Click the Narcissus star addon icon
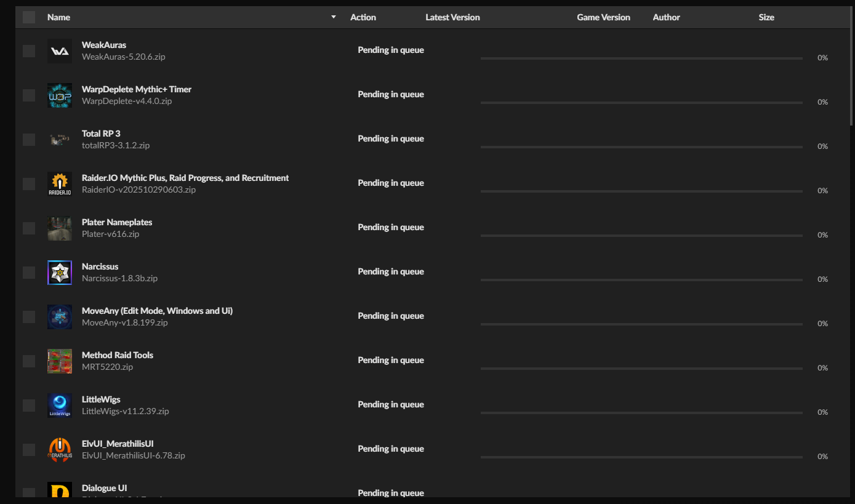 [60, 273]
